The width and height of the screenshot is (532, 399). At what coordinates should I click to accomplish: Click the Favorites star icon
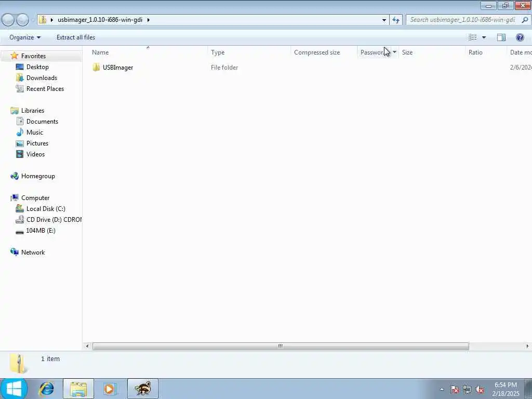pos(14,56)
